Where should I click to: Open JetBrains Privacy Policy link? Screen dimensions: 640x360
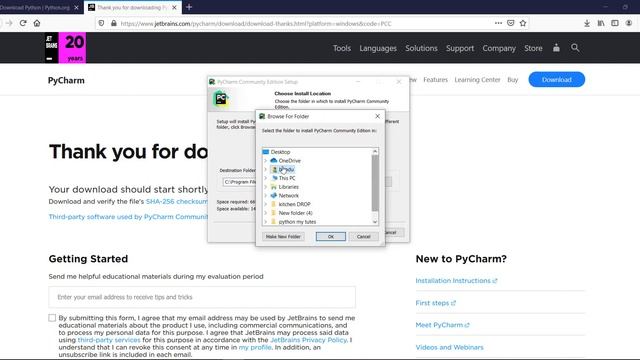tap(309, 340)
